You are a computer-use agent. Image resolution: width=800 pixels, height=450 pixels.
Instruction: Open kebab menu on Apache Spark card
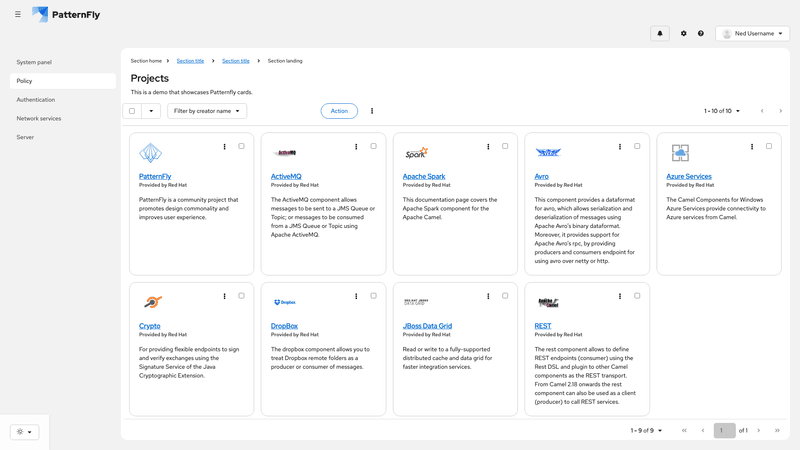[488, 146]
